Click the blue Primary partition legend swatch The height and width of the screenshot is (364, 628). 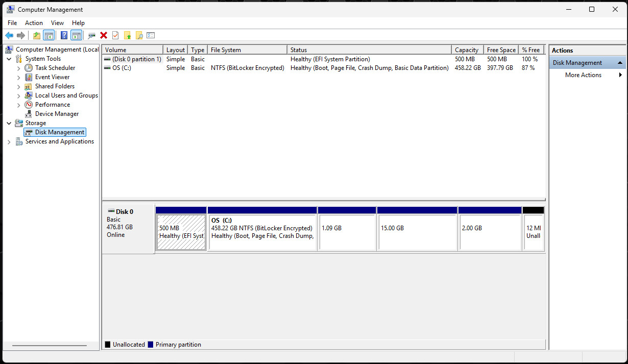click(151, 345)
